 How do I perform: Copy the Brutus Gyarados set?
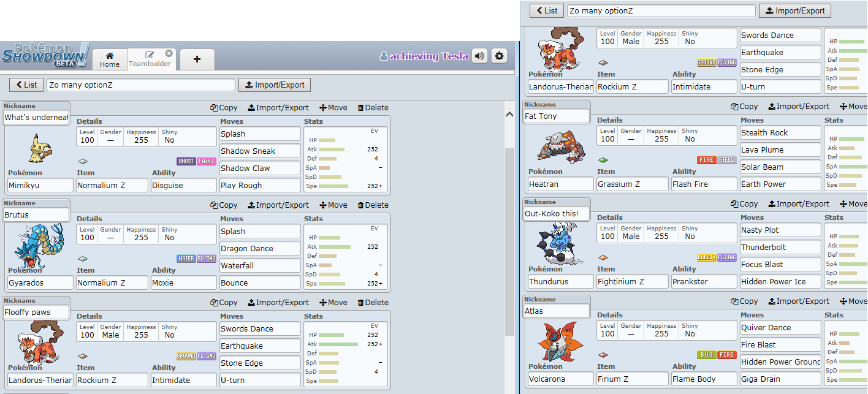click(x=224, y=205)
